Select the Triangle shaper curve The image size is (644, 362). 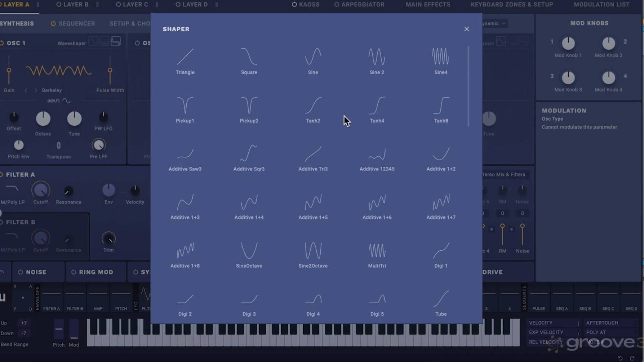click(185, 61)
